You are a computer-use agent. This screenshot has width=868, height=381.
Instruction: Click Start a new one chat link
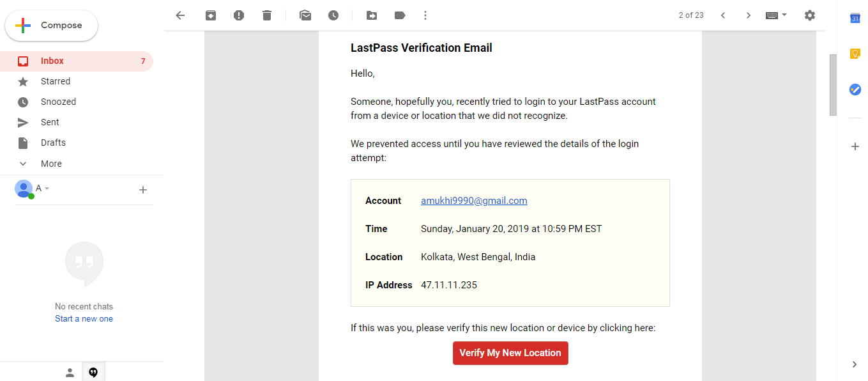[x=84, y=319]
